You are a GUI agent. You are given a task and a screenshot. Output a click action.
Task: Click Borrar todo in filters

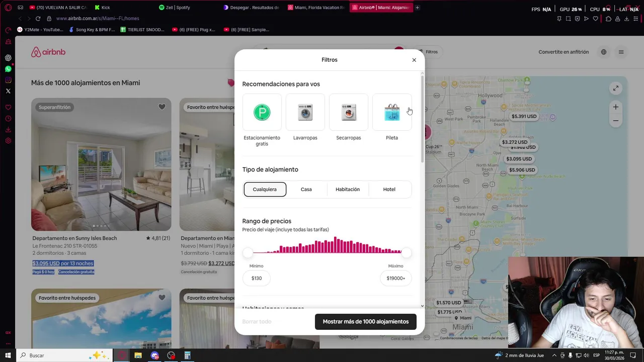tap(257, 322)
